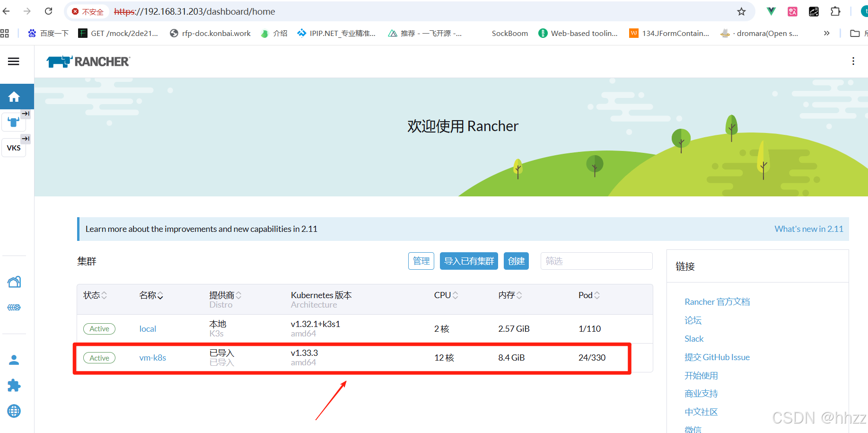Image resolution: width=868 pixels, height=433 pixels.
Task: Click the 创建 cluster button
Action: tap(516, 261)
